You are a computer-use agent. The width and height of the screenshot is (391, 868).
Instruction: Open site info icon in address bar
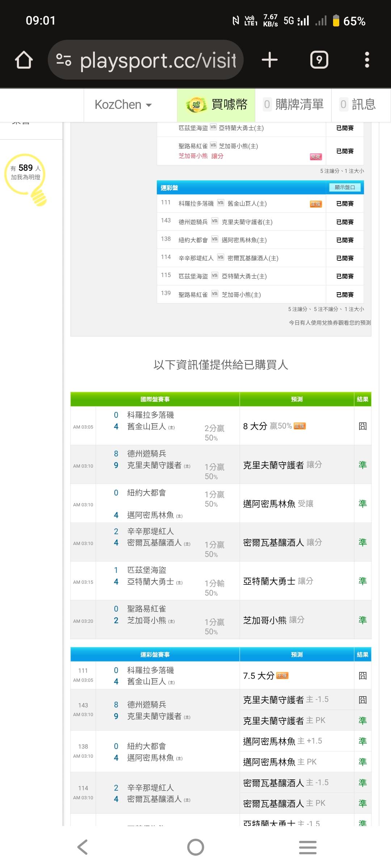pyautogui.click(x=64, y=60)
